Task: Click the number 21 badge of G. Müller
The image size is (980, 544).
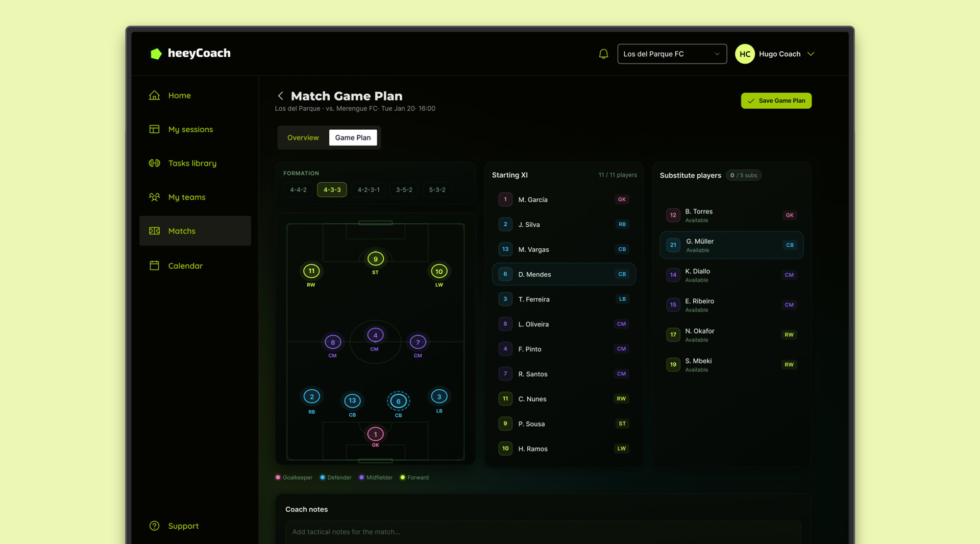Action: [673, 245]
